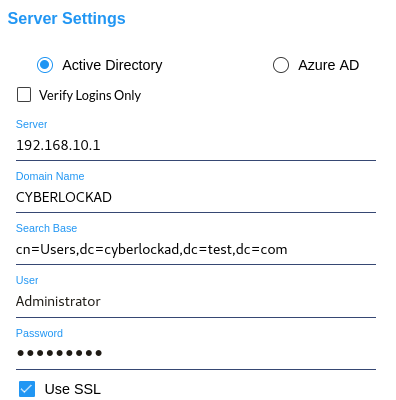The width and height of the screenshot is (396, 400).
Task: Select the Active Directory radio button
Action: click(x=45, y=65)
